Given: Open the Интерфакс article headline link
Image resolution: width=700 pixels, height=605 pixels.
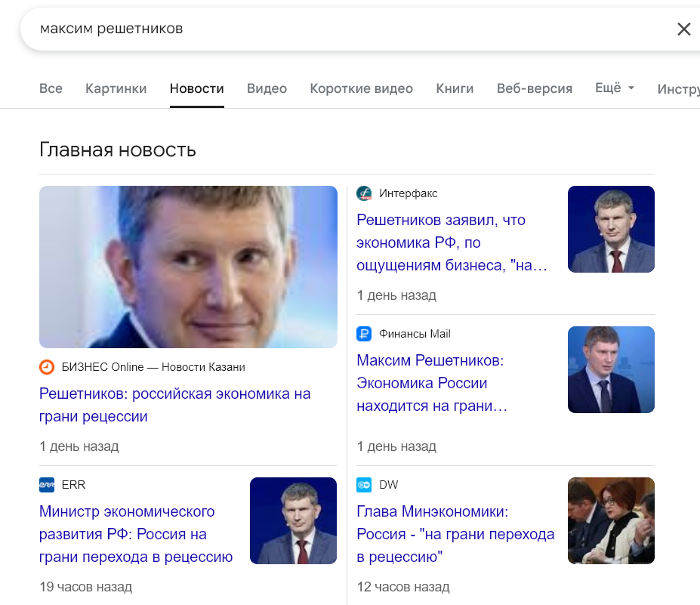Looking at the screenshot, I should [x=452, y=242].
